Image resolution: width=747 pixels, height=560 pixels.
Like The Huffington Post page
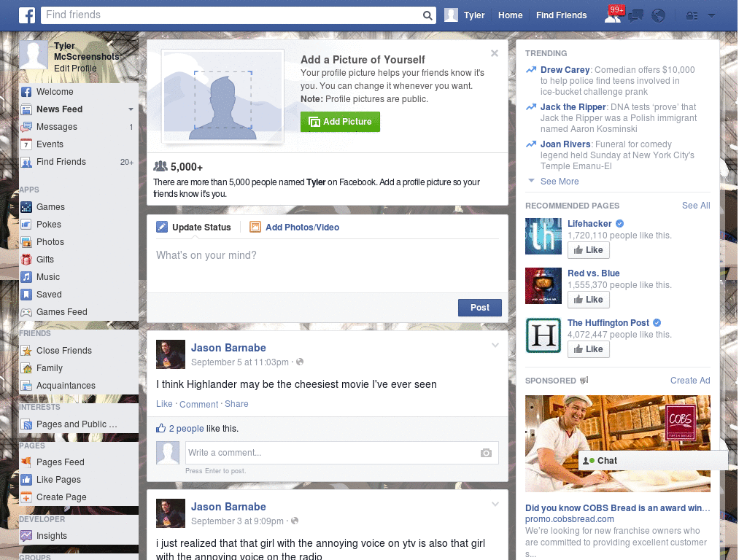pos(589,349)
